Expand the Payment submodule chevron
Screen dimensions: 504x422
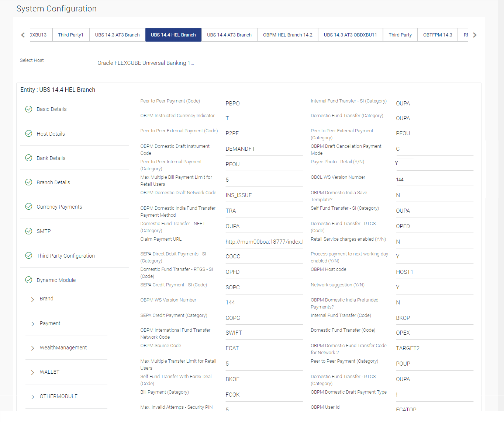click(32, 324)
